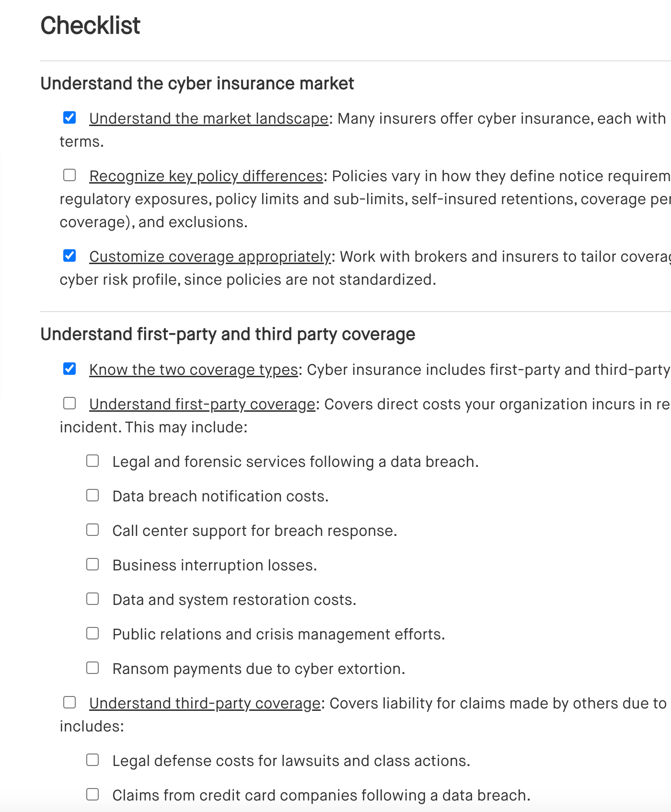Check the Data and system restoration costs box

point(92,598)
